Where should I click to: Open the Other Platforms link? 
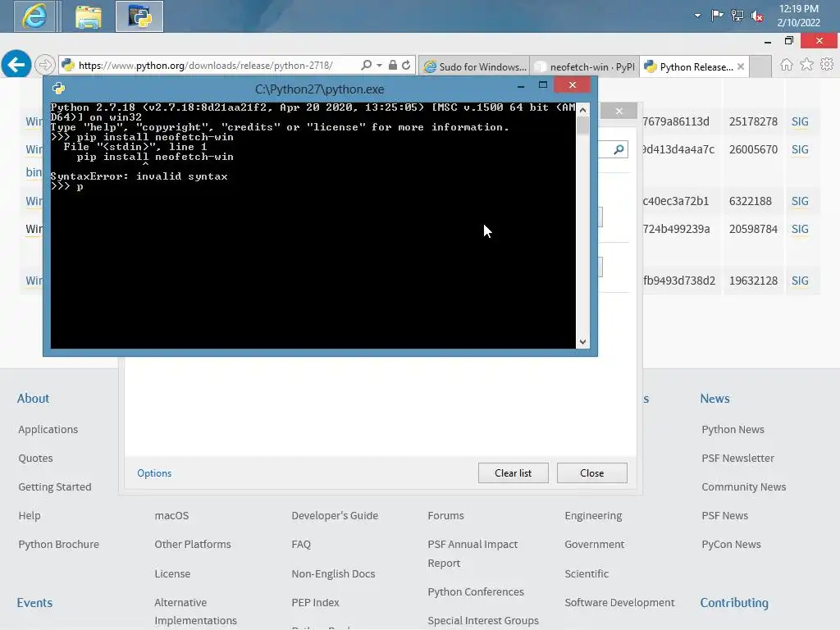(193, 545)
